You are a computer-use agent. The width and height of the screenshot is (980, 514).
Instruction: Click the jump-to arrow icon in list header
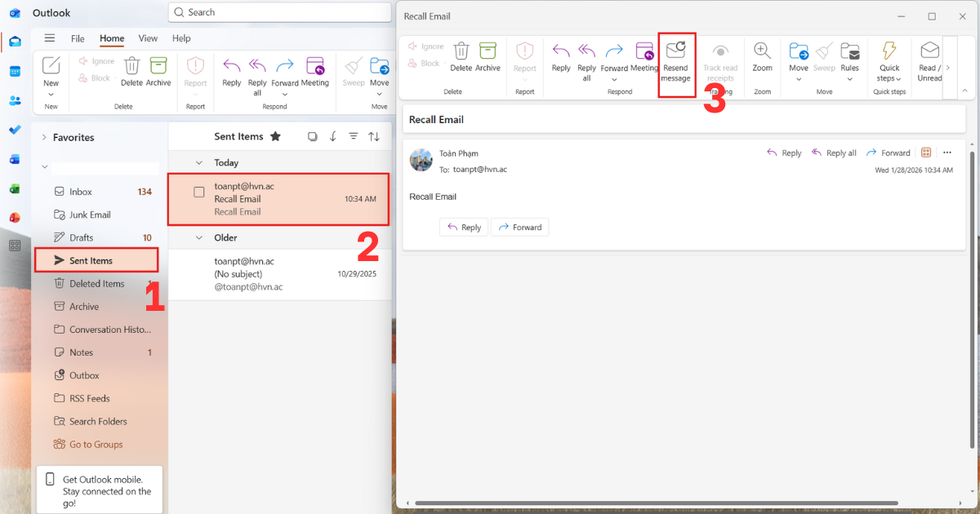(x=333, y=136)
